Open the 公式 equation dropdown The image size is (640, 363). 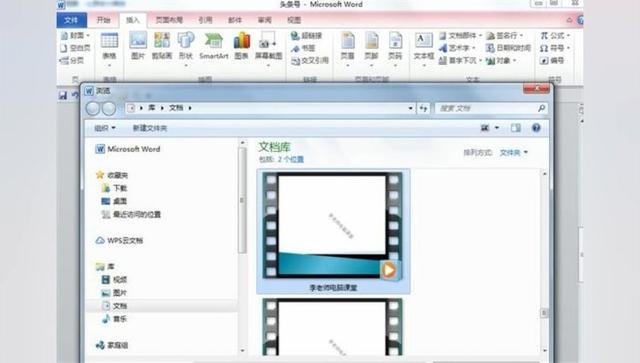(556, 36)
